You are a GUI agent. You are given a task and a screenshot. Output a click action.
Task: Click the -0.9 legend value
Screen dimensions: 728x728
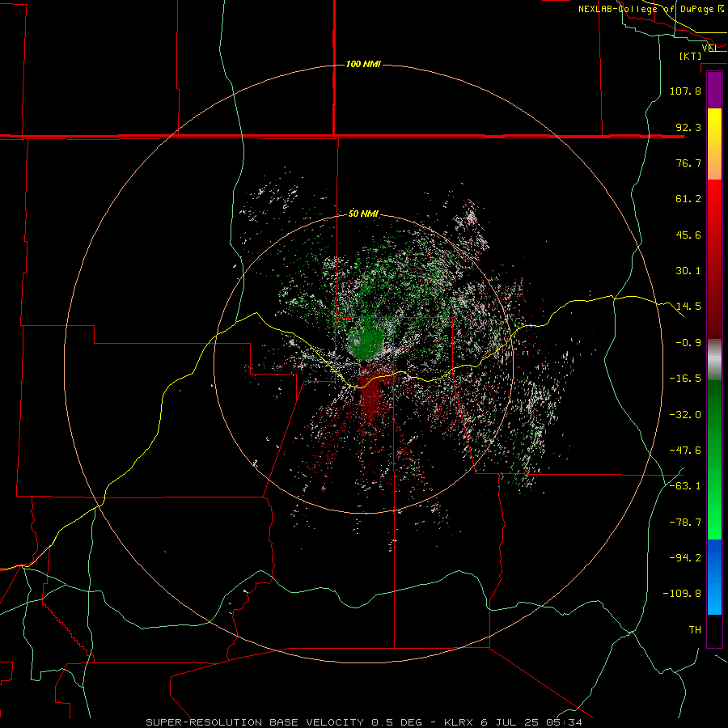pyautogui.click(x=688, y=343)
